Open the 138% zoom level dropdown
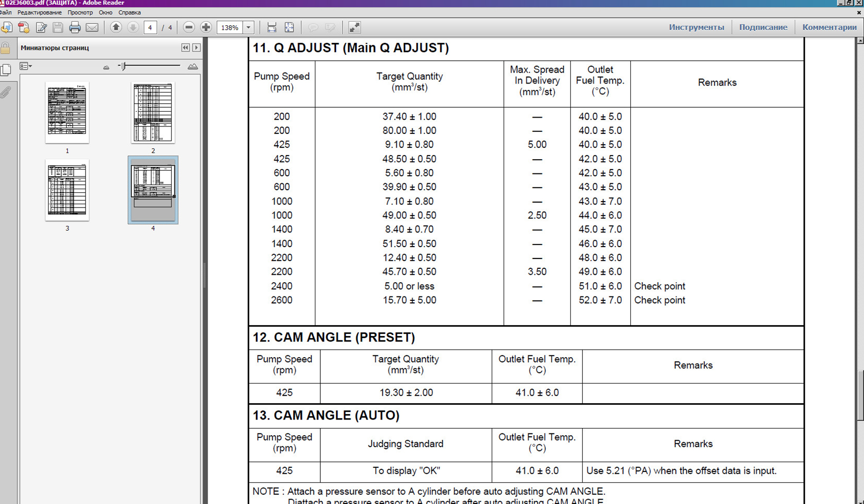The image size is (864, 504). pos(249,28)
